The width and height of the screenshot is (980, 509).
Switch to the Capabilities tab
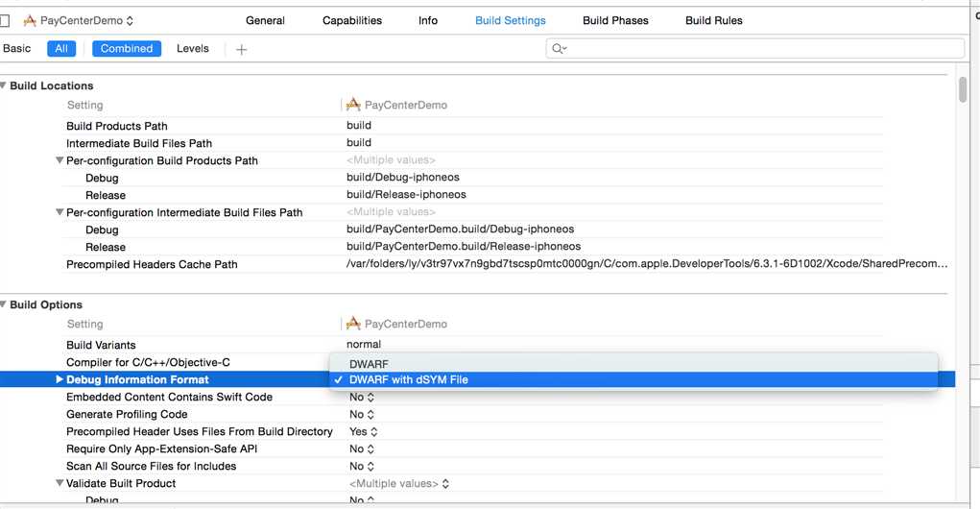pos(352,20)
